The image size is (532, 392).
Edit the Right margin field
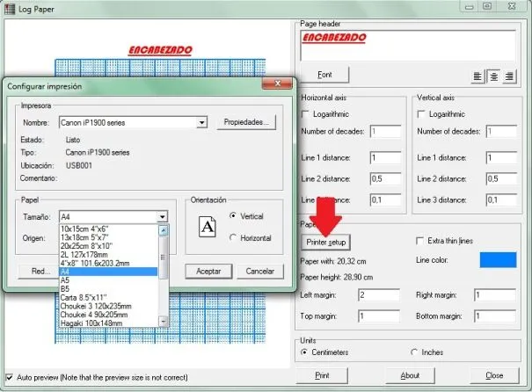[x=495, y=295]
